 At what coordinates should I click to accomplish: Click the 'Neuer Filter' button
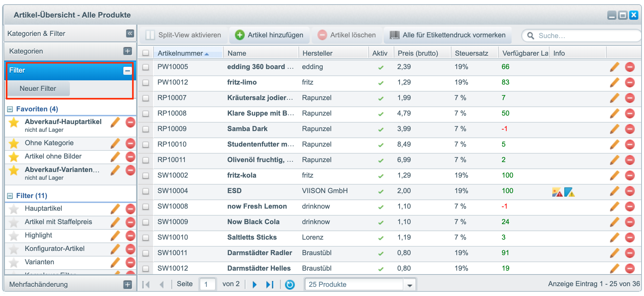38,89
